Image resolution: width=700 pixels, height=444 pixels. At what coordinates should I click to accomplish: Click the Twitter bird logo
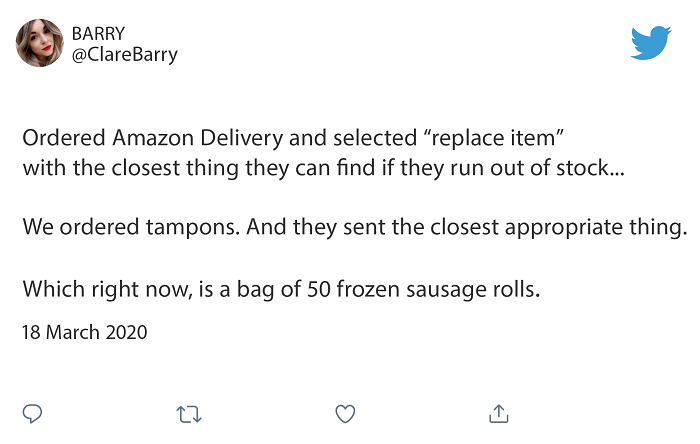[651, 43]
